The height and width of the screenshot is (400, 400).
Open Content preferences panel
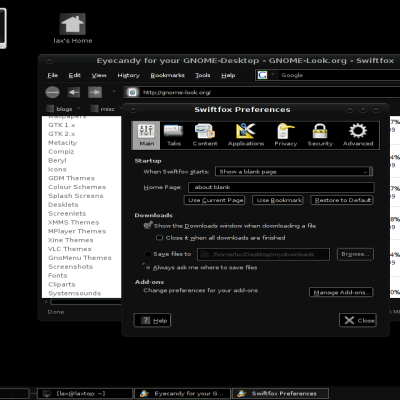pyautogui.click(x=205, y=135)
